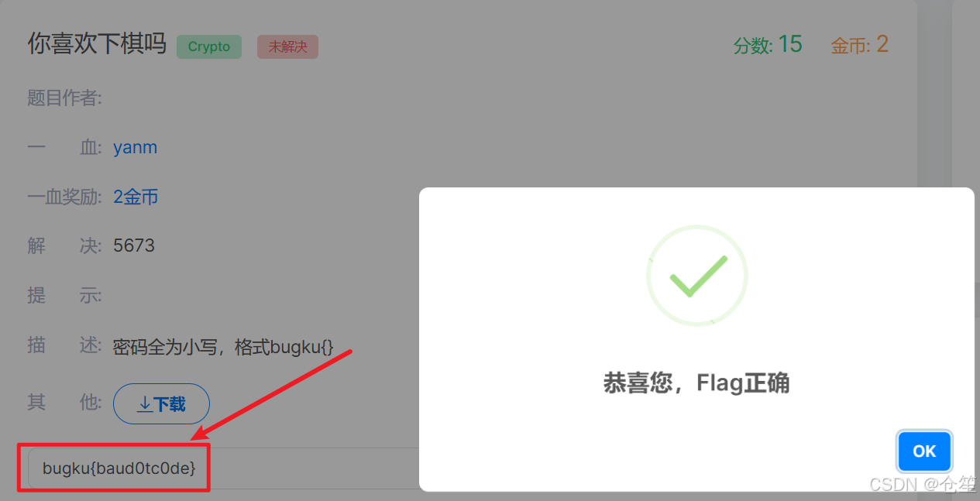Click the 恭喜您，Flag正确 message
This screenshot has width=980, height=501.
[696, 383]
